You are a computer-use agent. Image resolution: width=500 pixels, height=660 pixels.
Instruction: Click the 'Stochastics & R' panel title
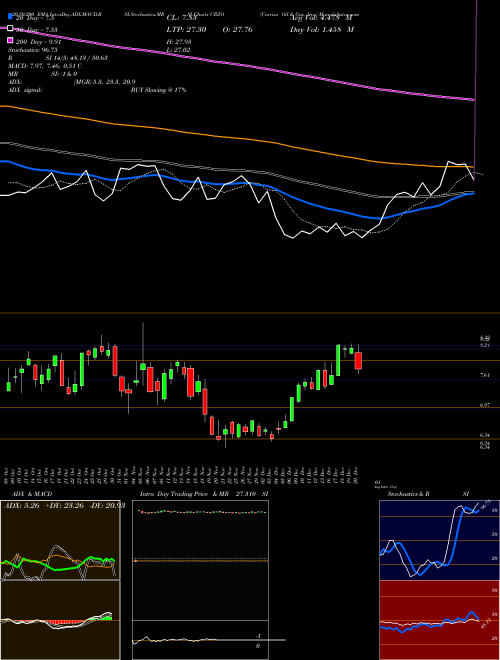click(408, 494)
